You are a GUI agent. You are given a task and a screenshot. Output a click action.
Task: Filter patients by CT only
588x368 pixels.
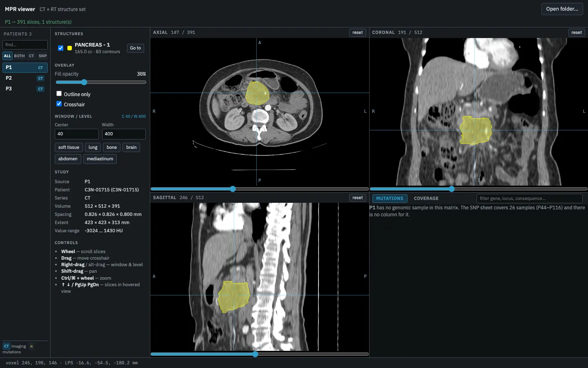pyautogui.click(x=31, y=56)
